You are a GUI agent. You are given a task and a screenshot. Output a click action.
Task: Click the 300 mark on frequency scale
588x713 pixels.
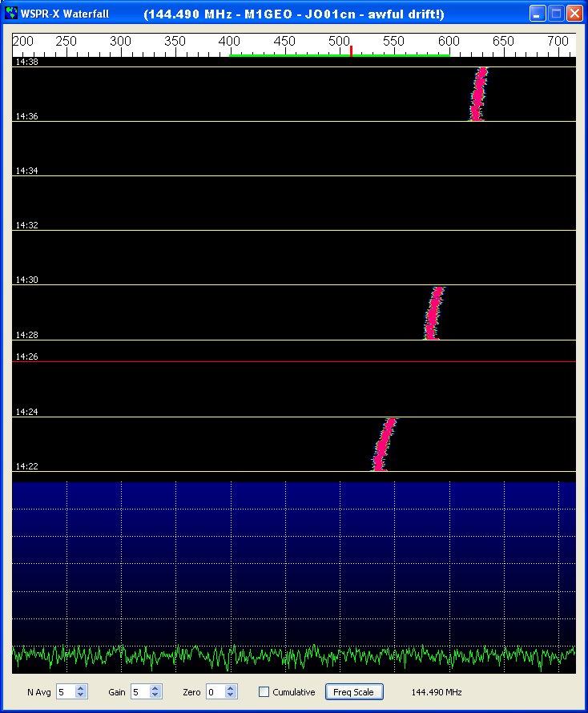click(x=120, y=41)
